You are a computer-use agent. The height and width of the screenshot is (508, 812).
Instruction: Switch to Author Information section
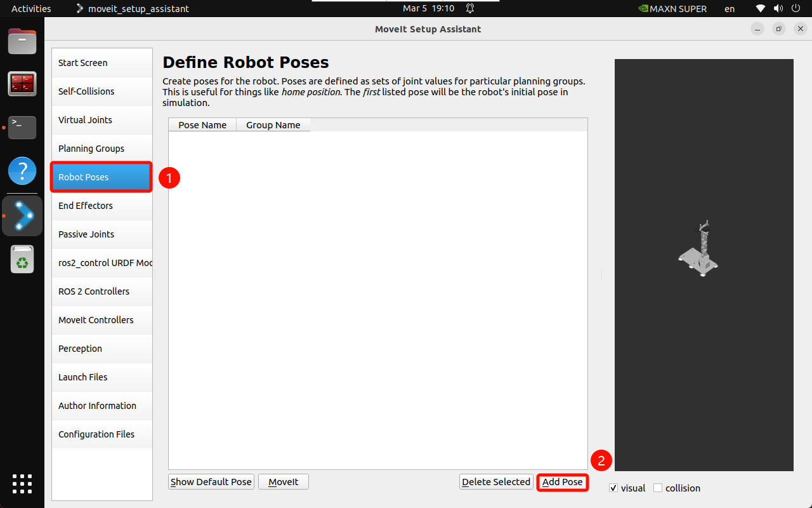[x=102, y=406]
